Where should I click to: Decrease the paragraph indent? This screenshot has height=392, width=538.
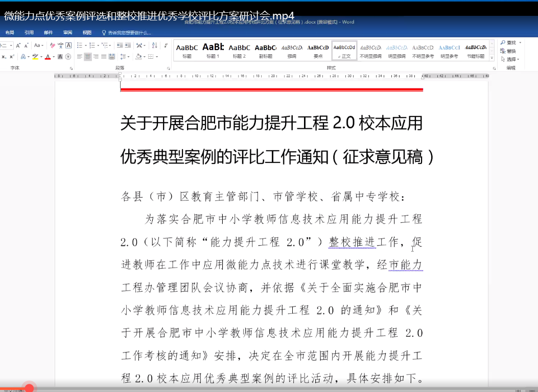120,45
